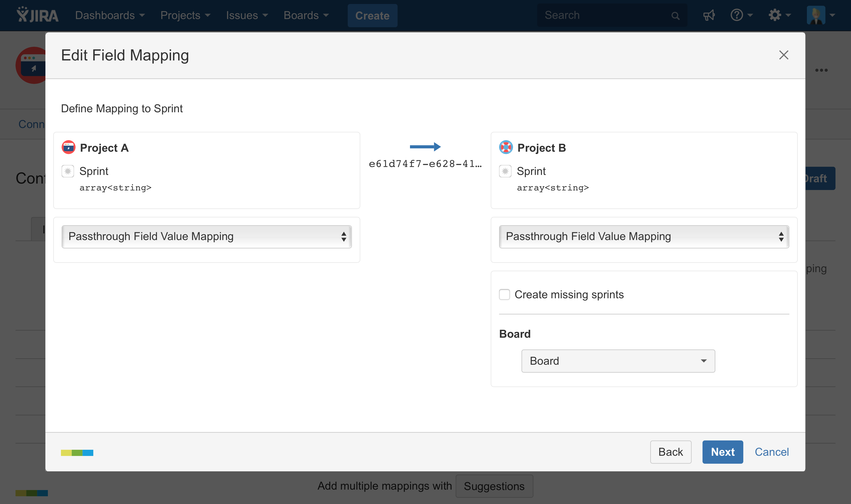Enable Create missing sprints checkbox
Viewport: 851px width, 504px height.
tap(504, 295)
